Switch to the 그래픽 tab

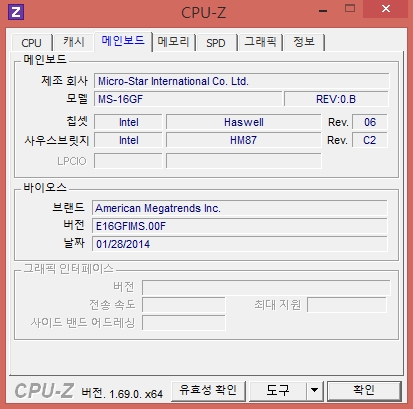(260, 42)
